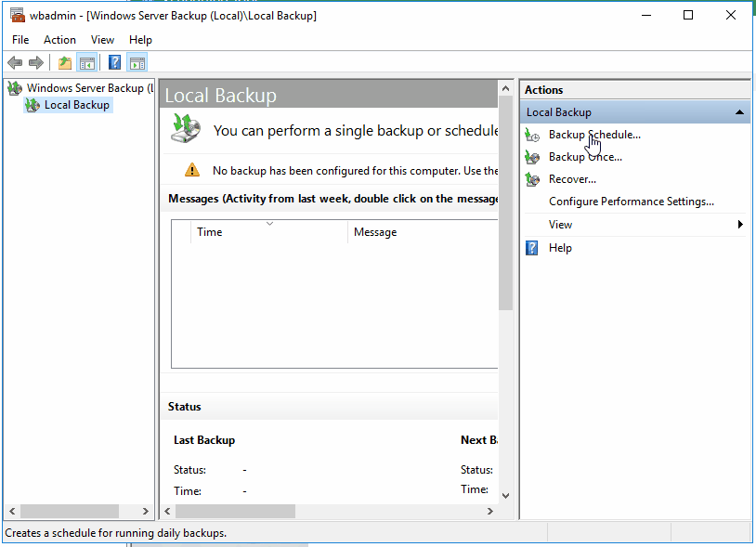
Task: Click the Windows Server Backup root icon
Action: point(14,86)
